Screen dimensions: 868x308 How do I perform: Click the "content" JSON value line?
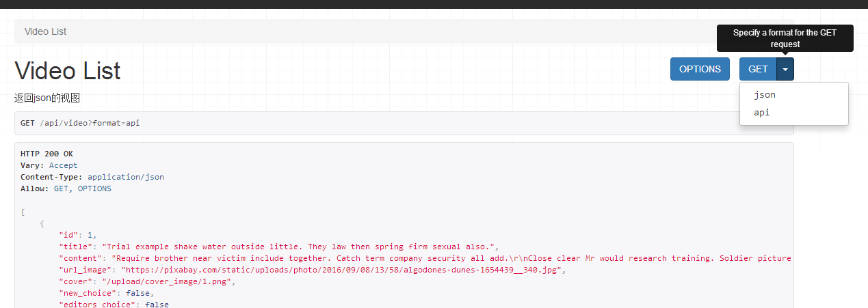pos(425,258)
